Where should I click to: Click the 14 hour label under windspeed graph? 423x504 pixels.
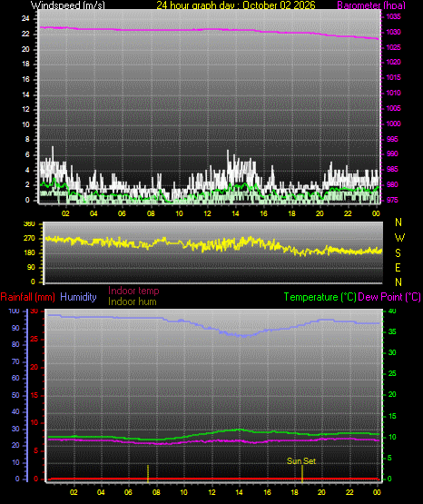235,213
